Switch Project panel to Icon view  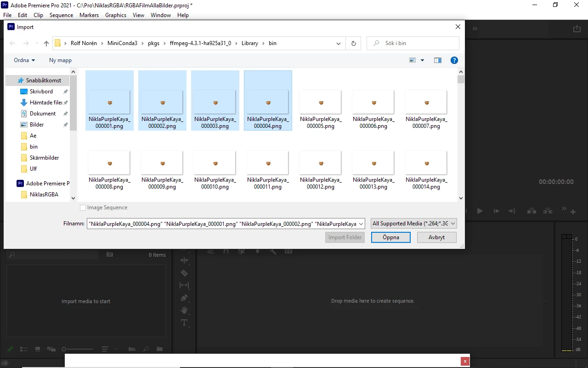38,349
